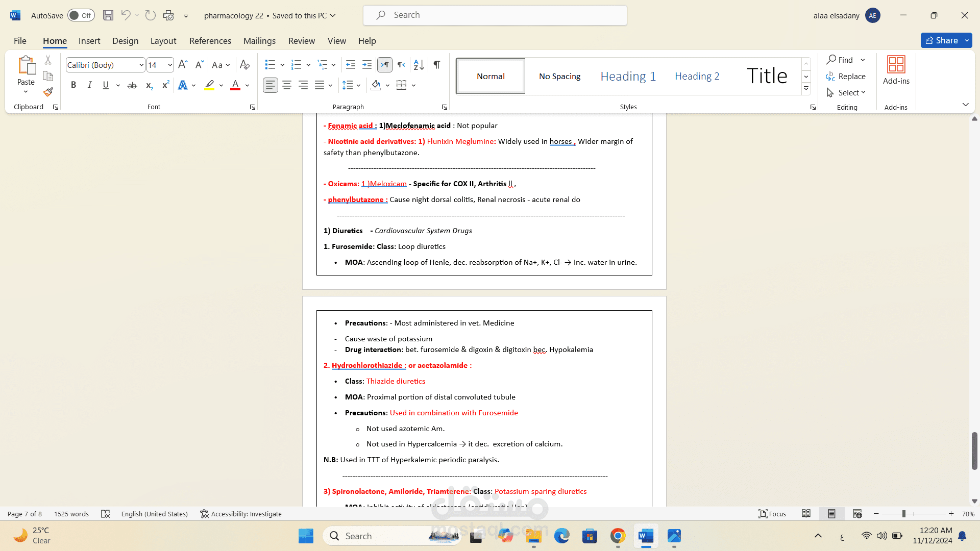This screenshot has height=551, width=980.
Task: Undo the last action
Action: (x=126, y=15)
